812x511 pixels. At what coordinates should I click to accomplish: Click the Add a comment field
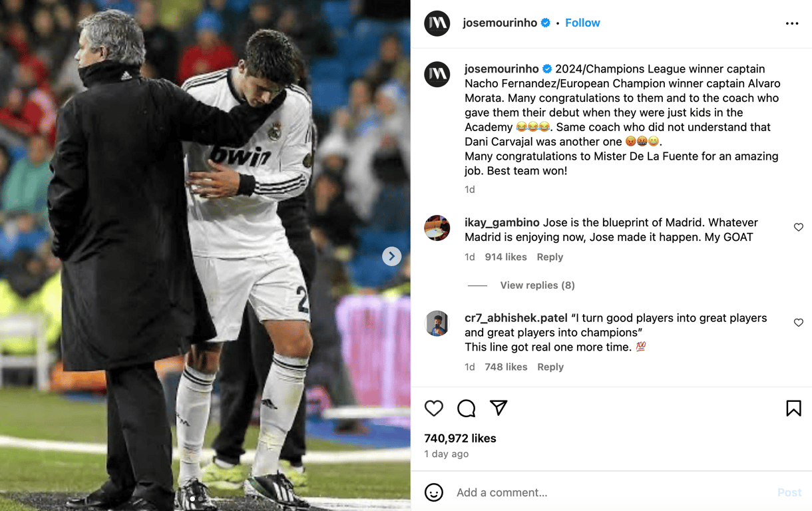pos(612,492)
